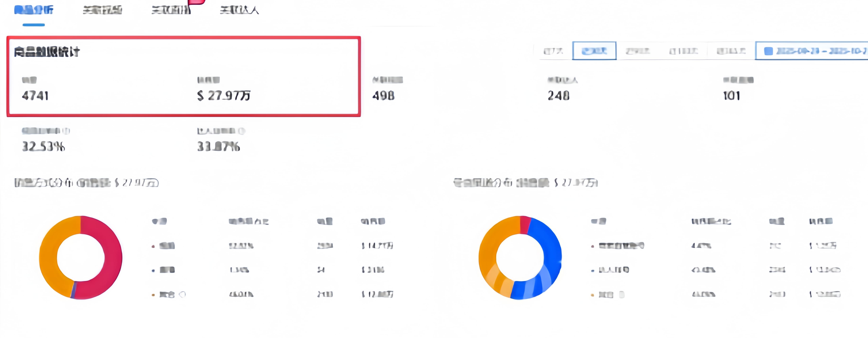Click blue legend dot in right chart table
This screenshot has height=338, width=868.
pos(592,270)
